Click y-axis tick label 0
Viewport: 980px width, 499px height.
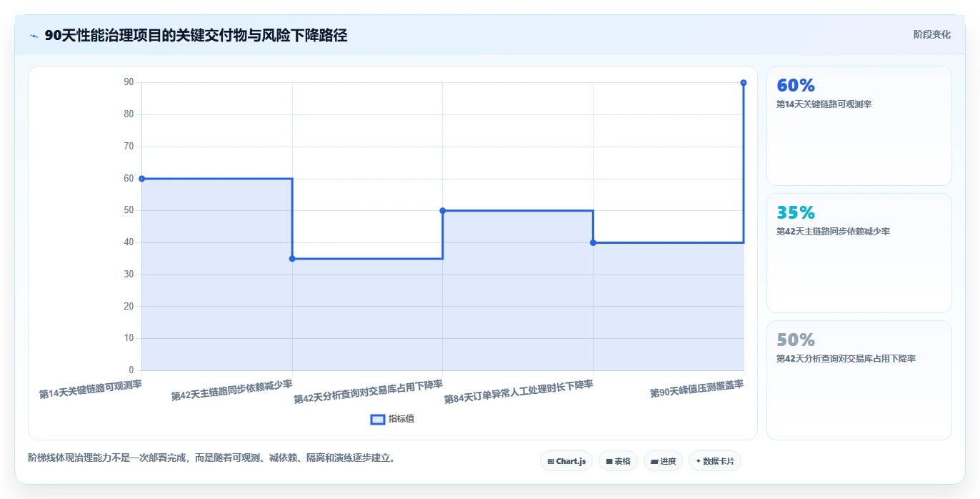tap(131, 370)
